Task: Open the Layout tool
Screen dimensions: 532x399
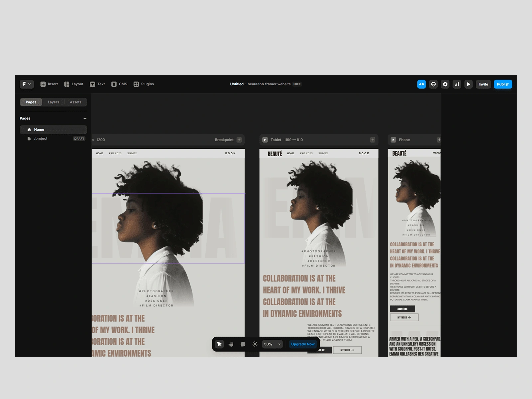Action: click(x=73, y=84)
